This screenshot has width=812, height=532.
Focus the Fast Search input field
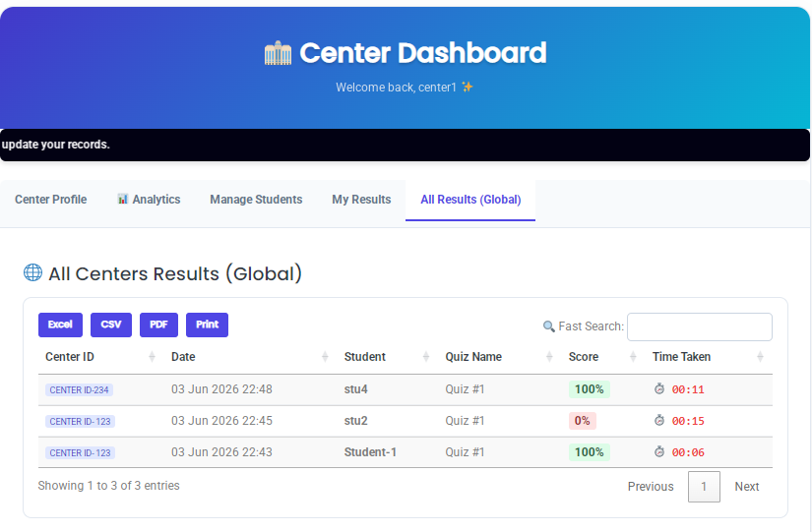click(x=700, y=326)
